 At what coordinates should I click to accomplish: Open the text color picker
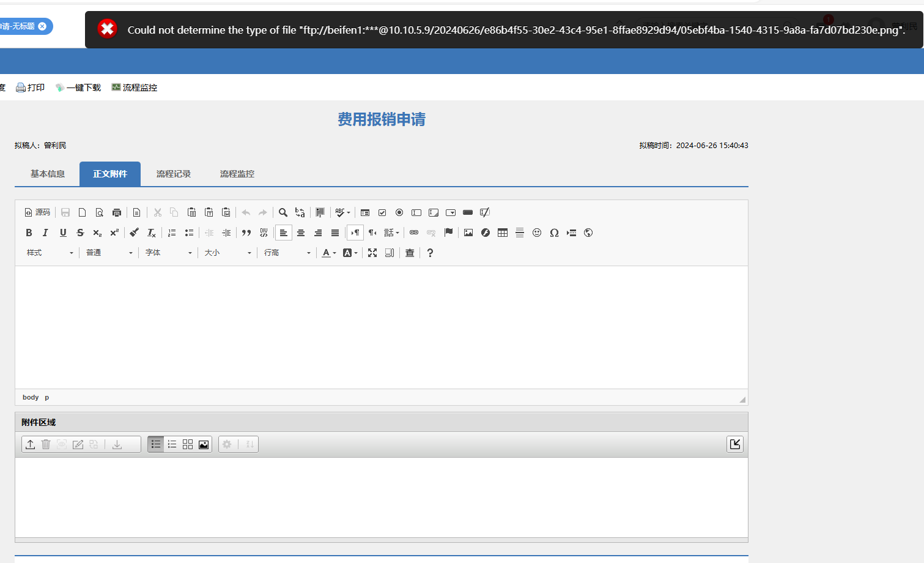329,253
